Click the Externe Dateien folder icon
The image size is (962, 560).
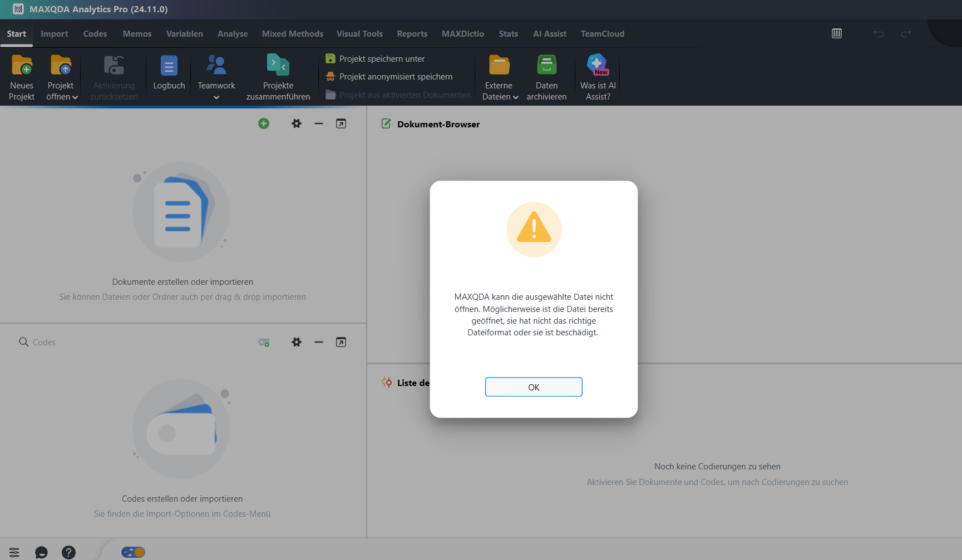point(499,65)
